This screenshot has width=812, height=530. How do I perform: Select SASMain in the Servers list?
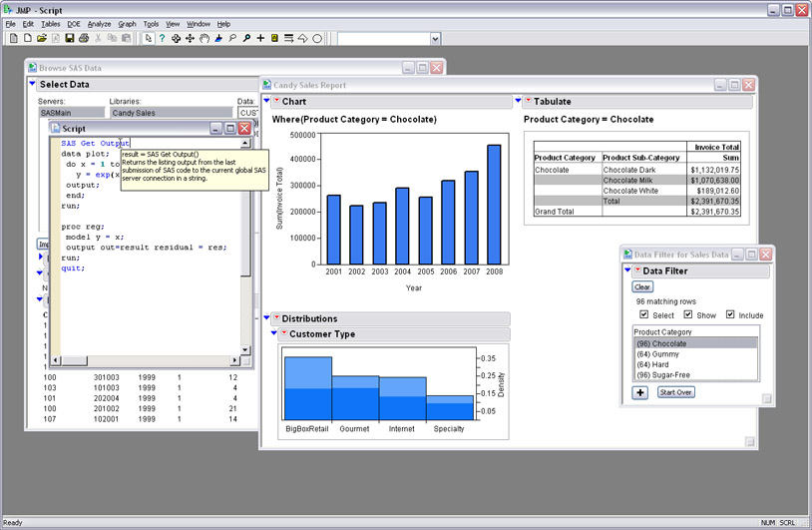pyautogui.click(x=72, y=113)
